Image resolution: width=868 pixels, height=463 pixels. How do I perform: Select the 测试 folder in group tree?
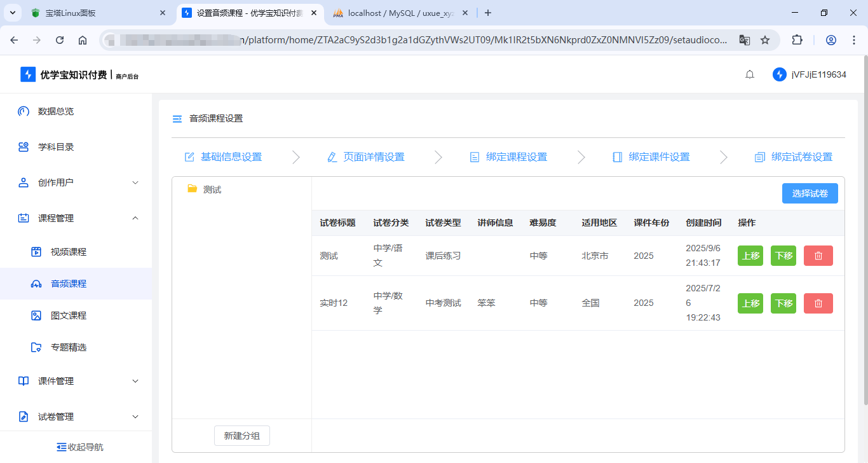[x=212, y=190]
